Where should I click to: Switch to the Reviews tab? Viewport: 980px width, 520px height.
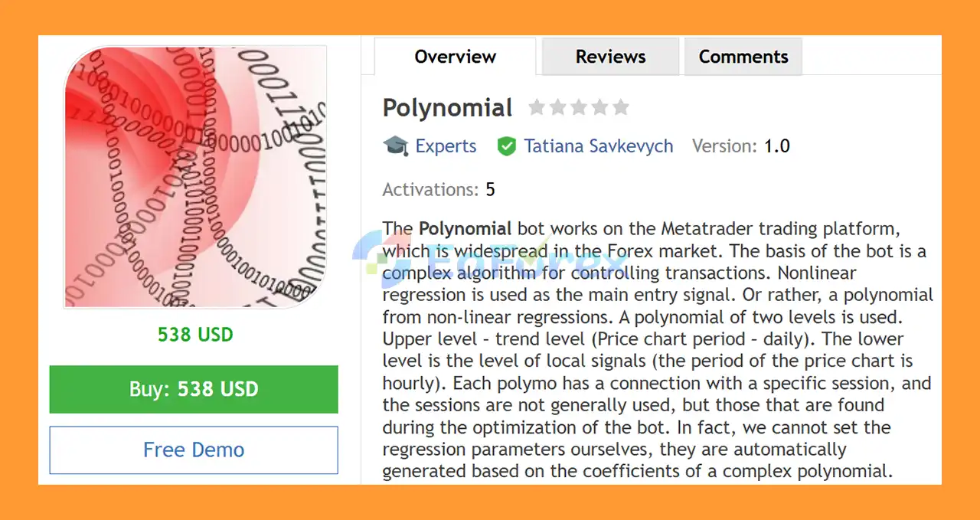pyautogui.click(x=609, y=56)
